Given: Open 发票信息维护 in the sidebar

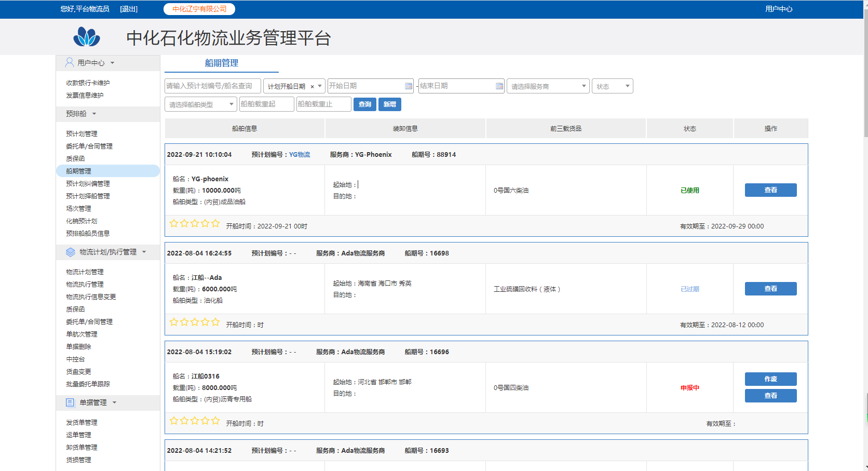Looking at the screenshot, I should 85,95.
